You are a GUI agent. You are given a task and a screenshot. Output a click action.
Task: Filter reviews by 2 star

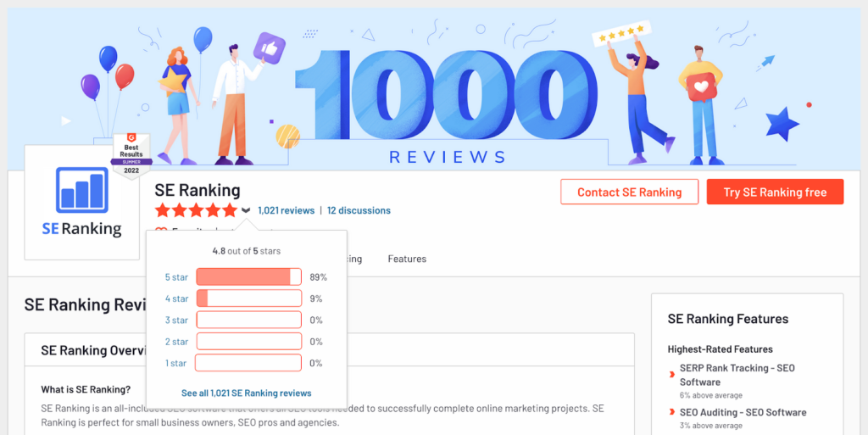click(176, 342)
